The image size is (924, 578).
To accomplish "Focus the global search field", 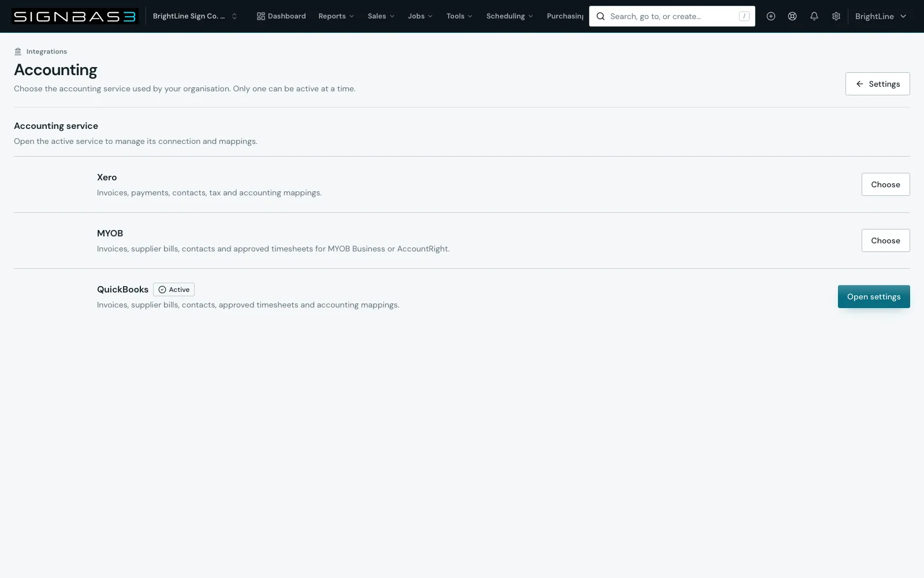I will coord(672,16).
